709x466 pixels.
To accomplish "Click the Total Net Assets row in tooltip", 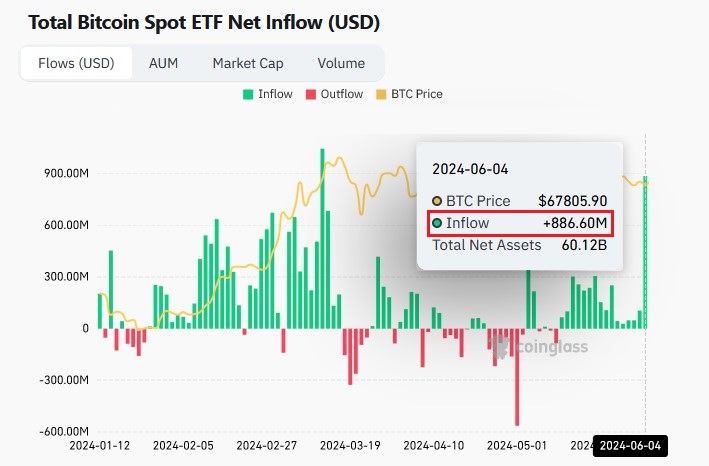I will click(x=486, y=245).
